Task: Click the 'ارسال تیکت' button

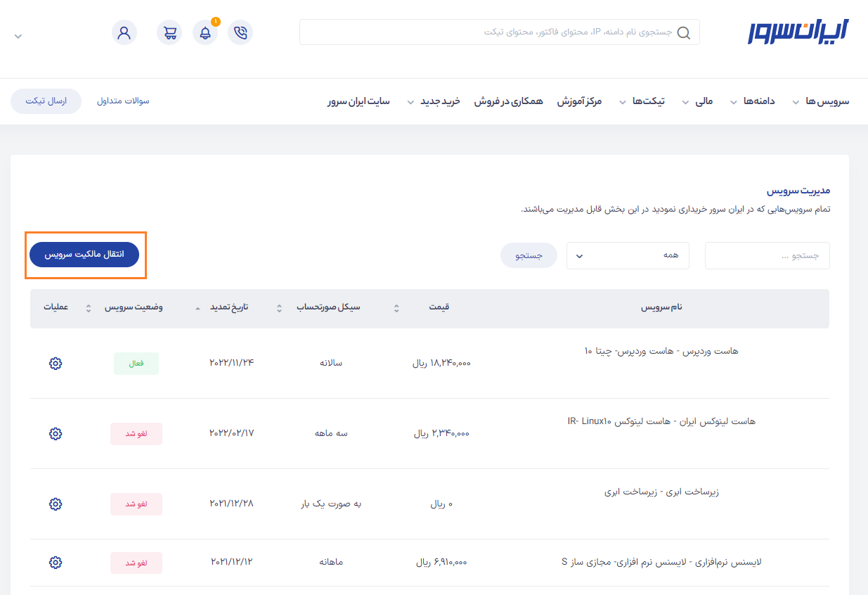Action: click(x=46, y=101)
